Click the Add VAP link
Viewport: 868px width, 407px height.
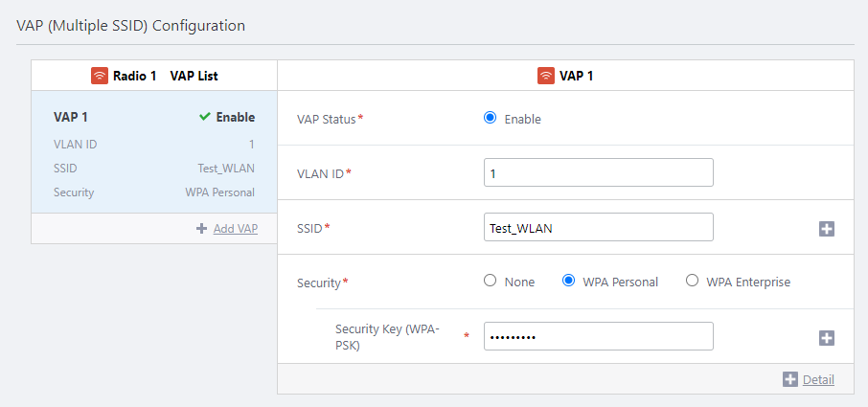pyautogui.click(x=235, y=228)
